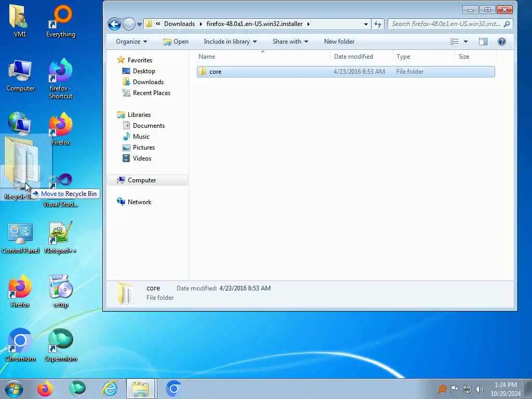Show the preview pane
Screen dimensions: 532x399
click(483, 42)
